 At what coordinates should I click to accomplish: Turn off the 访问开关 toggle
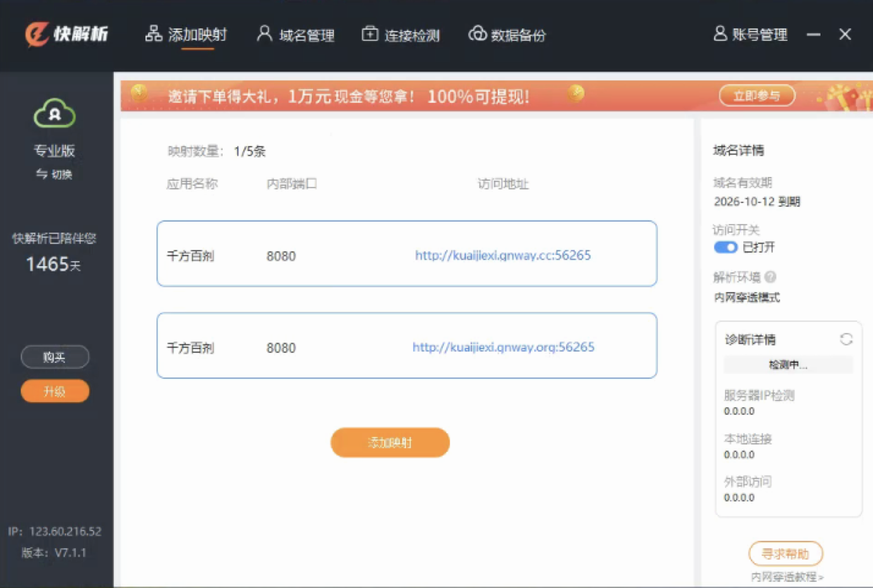click(725, 247)
